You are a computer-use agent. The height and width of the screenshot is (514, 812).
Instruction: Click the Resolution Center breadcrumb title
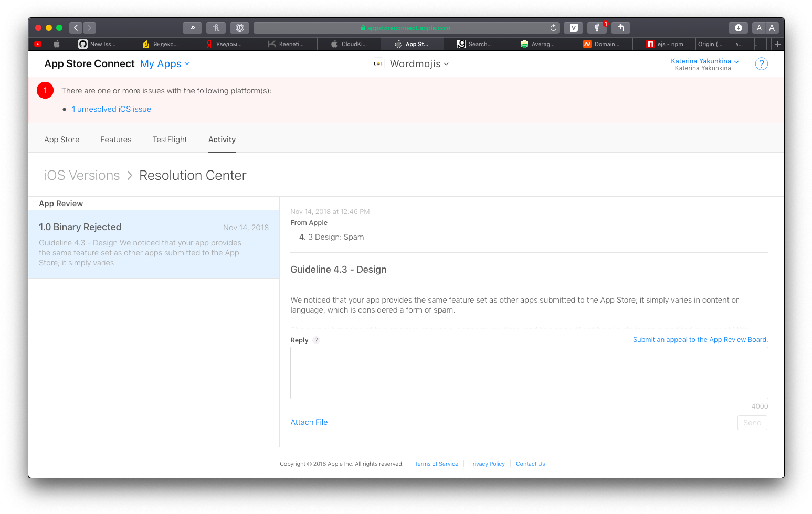193,175
